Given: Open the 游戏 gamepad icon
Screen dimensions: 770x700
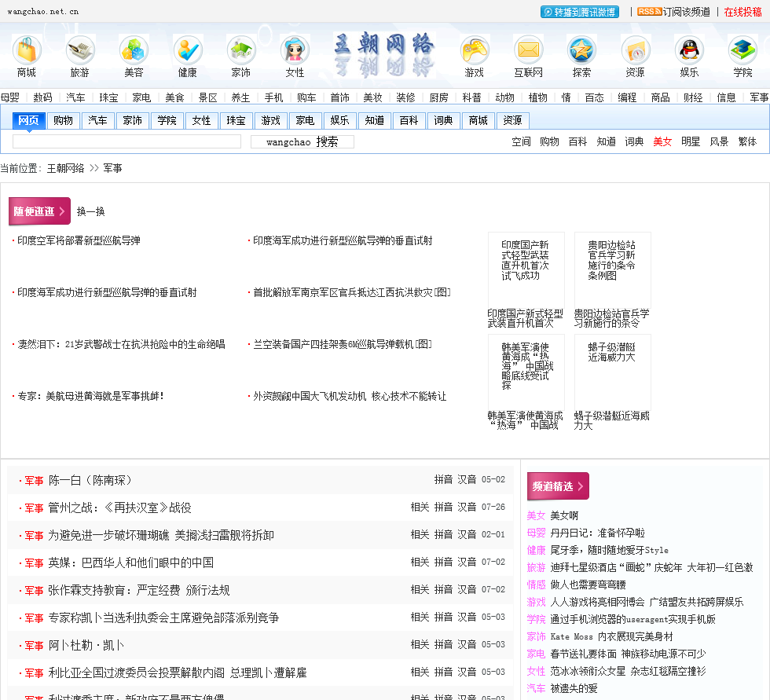Looking at the screenshot, I should click(x=475, y=50).
